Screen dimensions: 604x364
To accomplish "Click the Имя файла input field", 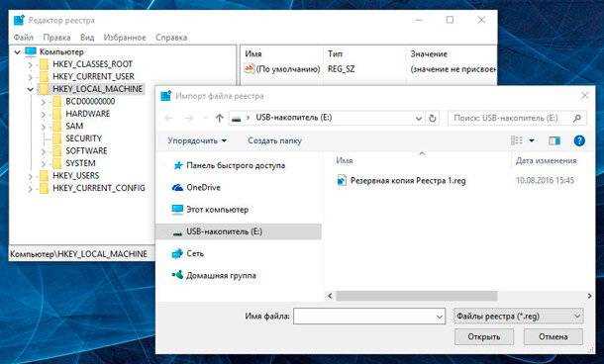I will click(x=364, y=317).
